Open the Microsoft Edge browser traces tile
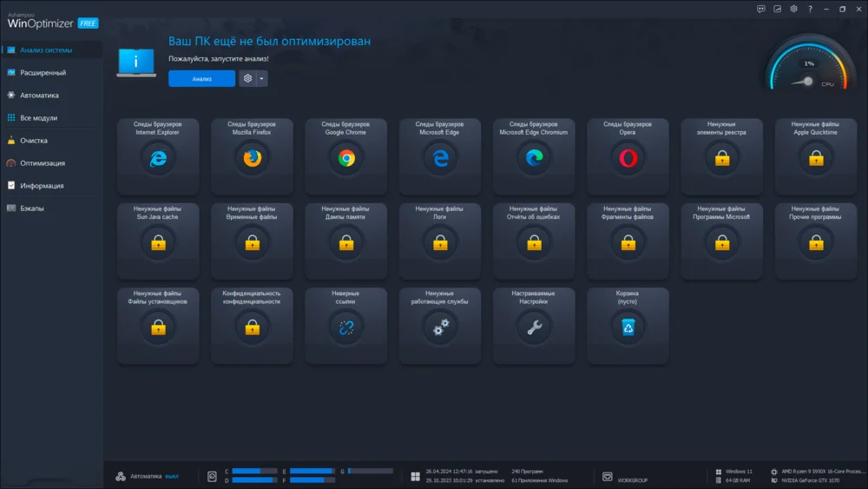This screenshot has width=868, height=489. pyautogui.click(x=440, y=156)
